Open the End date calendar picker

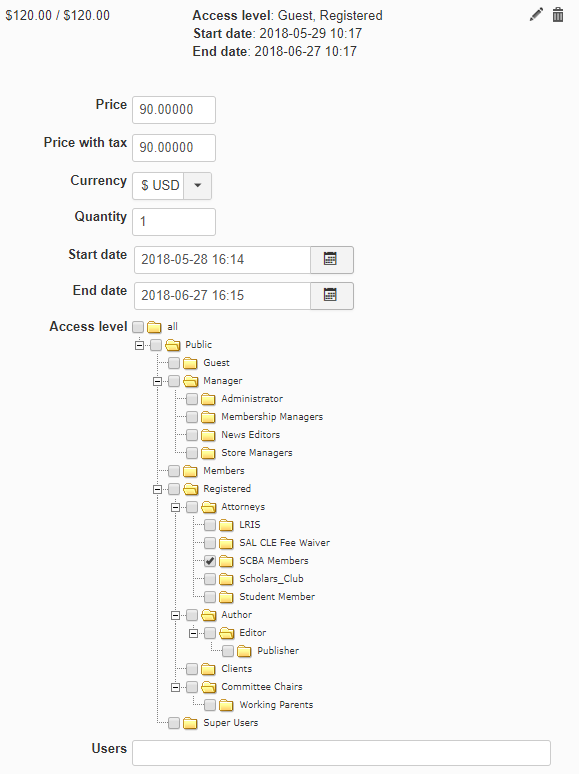(x=332, y=296)
